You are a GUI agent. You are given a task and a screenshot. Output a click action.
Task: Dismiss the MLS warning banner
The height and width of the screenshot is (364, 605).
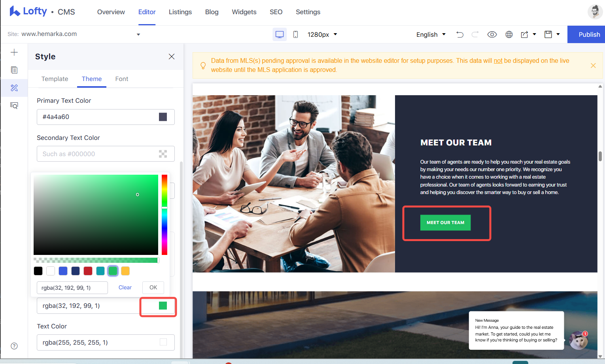coord(593,66)
